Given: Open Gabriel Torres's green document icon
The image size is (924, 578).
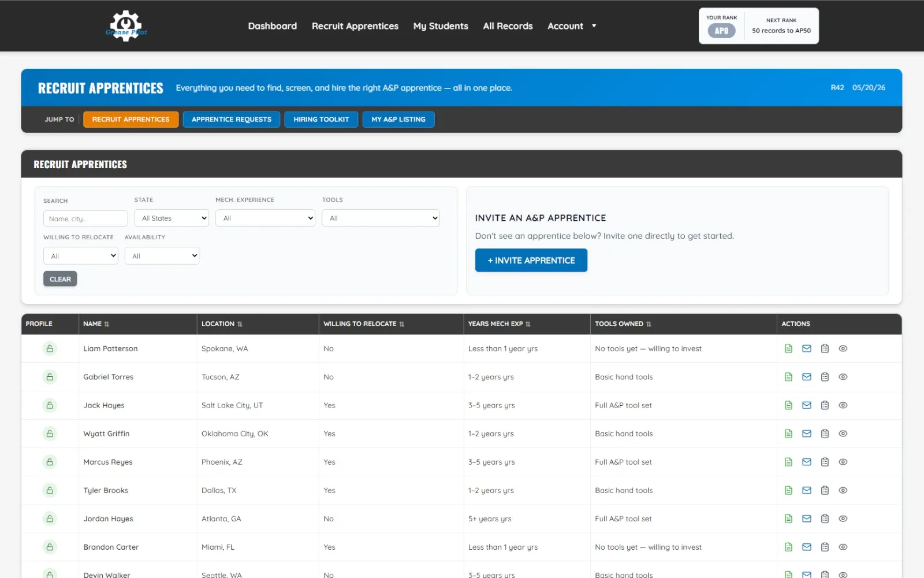Looking at the screenshot, I should [x=788, y=377].
